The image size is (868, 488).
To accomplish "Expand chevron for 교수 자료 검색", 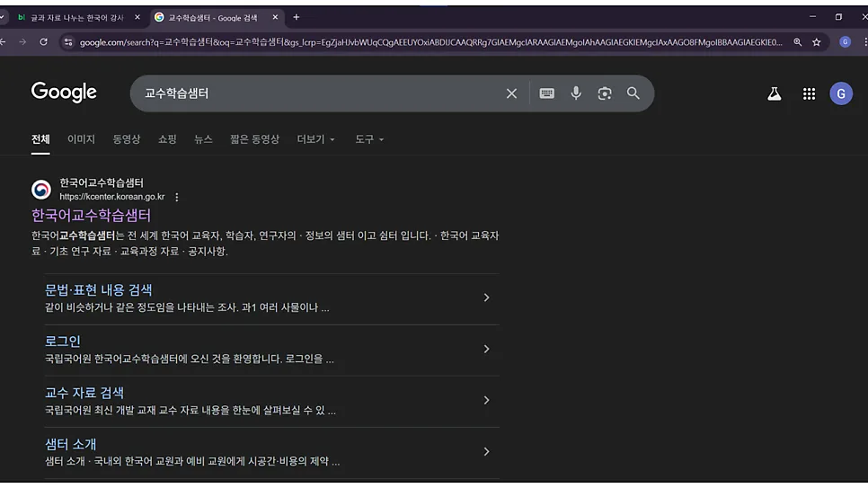I will [486, 400].
